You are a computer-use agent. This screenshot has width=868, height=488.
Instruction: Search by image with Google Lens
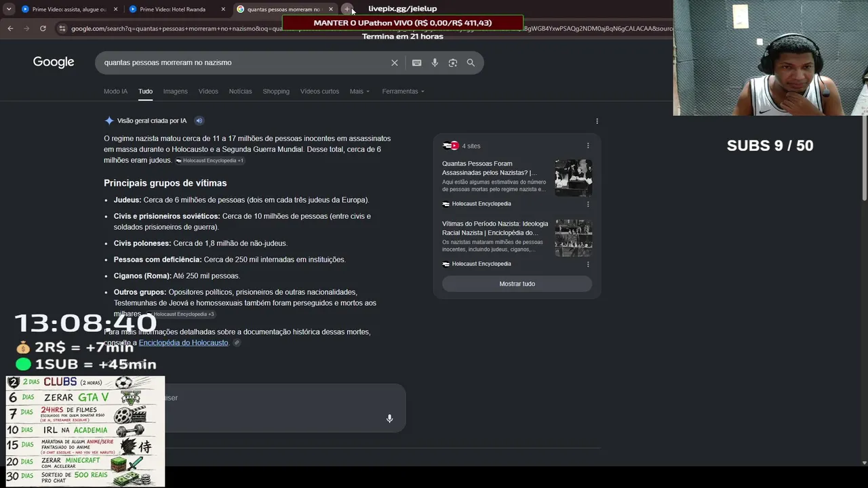[x=453, y=63]
